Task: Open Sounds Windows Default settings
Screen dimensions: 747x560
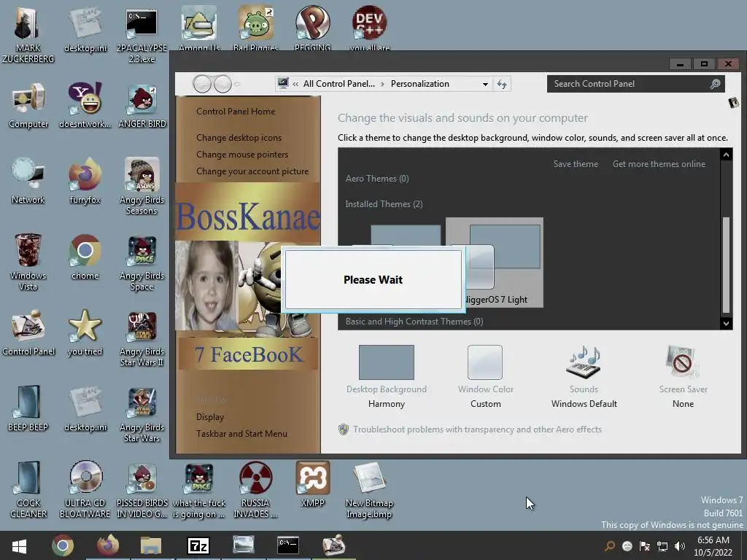Action: [x=584, y=377]
